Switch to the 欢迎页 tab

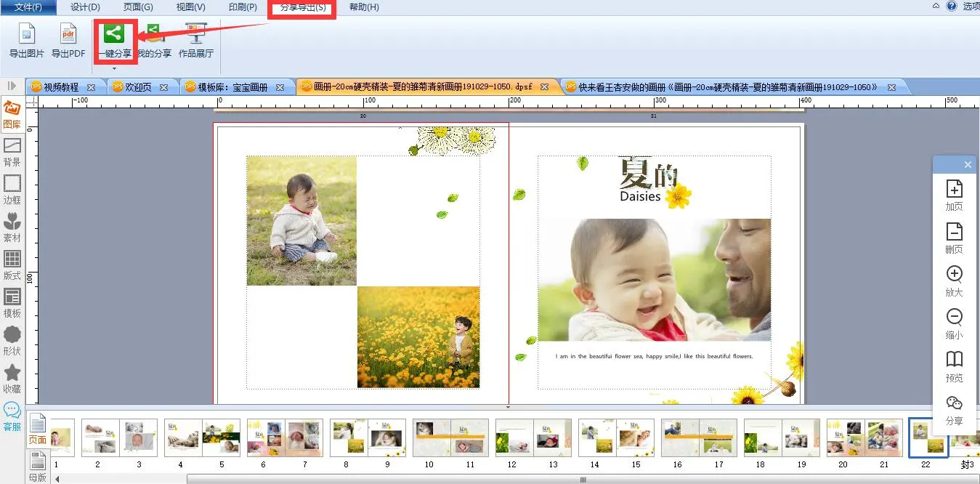pyautogui.click(x=138, y=87)
